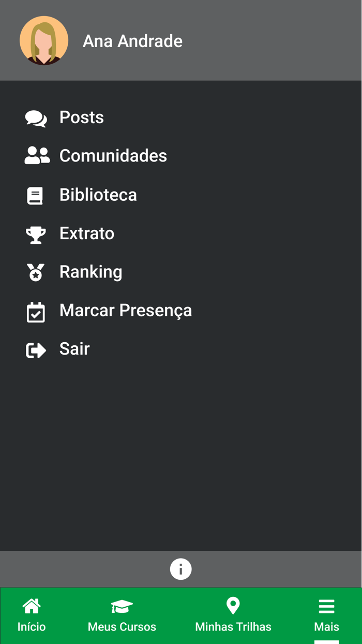This screenshot has width=362, height=644.
Task: Expand the Mais menu
Action: pos(326,615)
